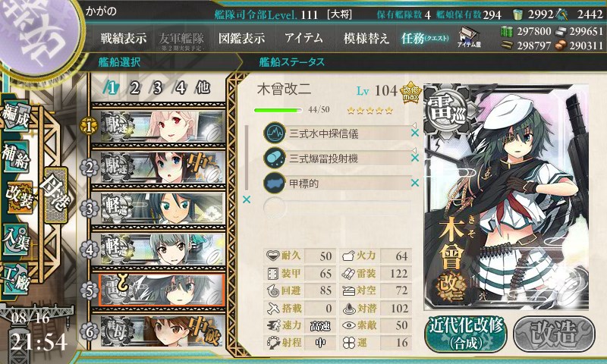Image resolution: width=607 pixels, height=364 pixels.
Task: Open the アイテム屋 item shop icon
Action: coord(469,37)
